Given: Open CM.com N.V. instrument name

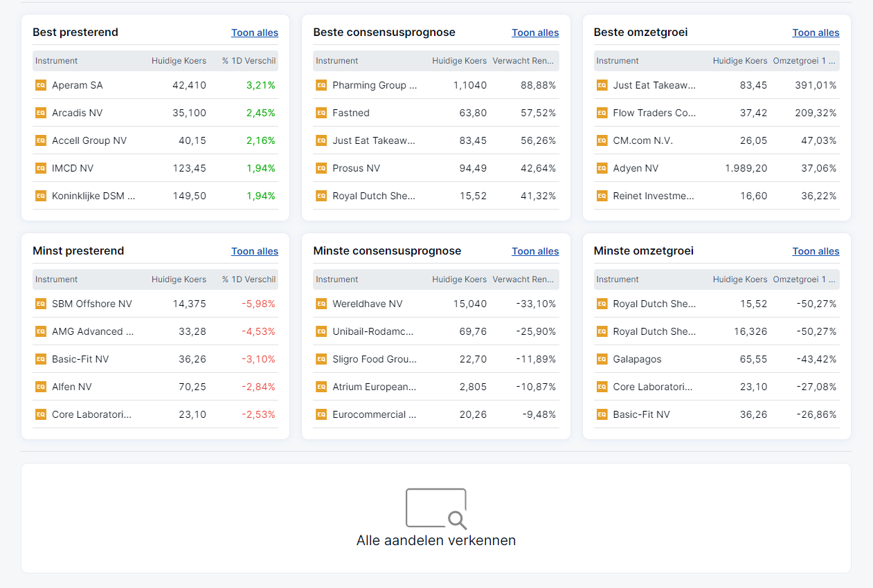Looking at the screenshot, I should [x=642, y=140].
